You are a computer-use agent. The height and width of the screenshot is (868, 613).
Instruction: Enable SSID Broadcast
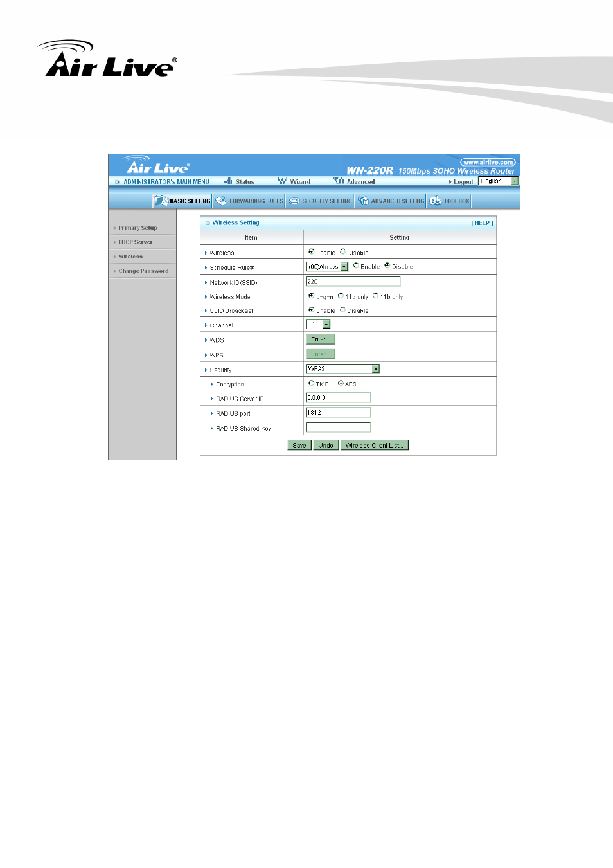(x=311, y=310)
